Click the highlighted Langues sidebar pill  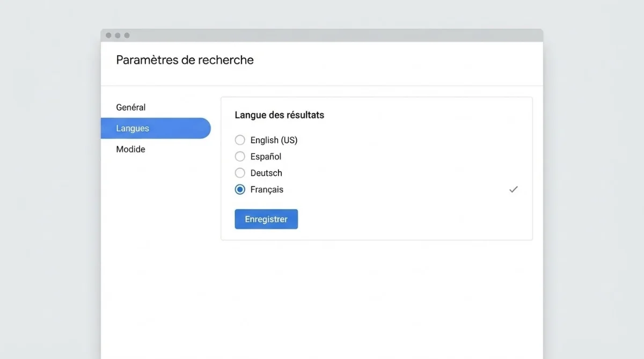156,128
